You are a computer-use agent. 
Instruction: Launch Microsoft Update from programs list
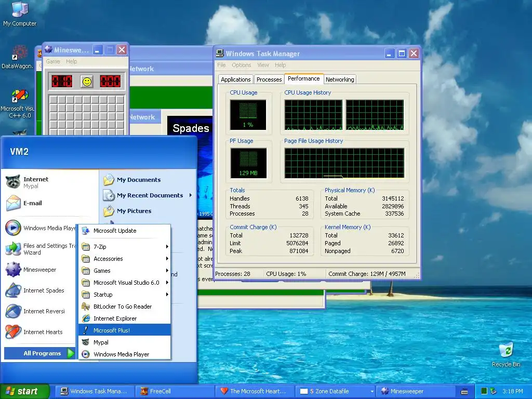pyautogui.click(x=125, y=231)
